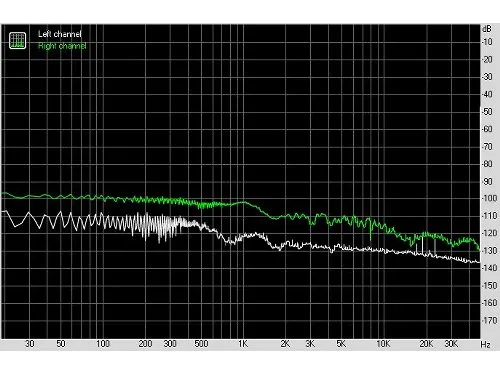Click the "dB" axis unit label
500x375 pixels.
[487, 29]
